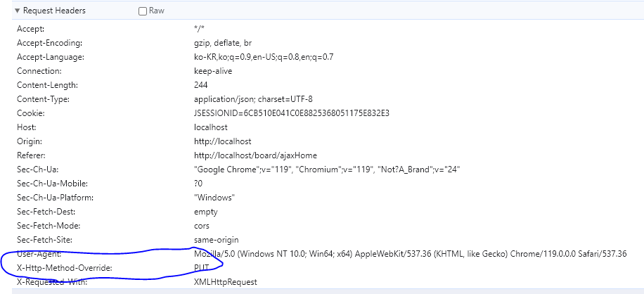
Task: Select the Connection header name
Action: coord(39,71)
